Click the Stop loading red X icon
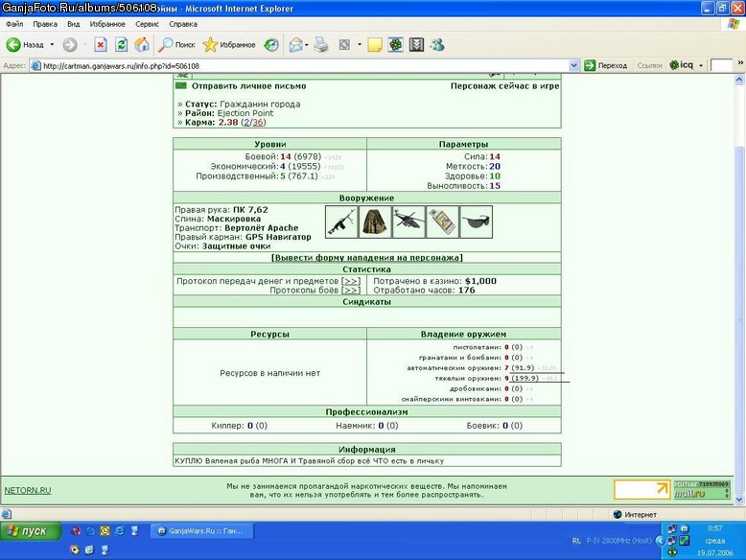746x560 pixels. pyautogui.click(x=101, y=45)
